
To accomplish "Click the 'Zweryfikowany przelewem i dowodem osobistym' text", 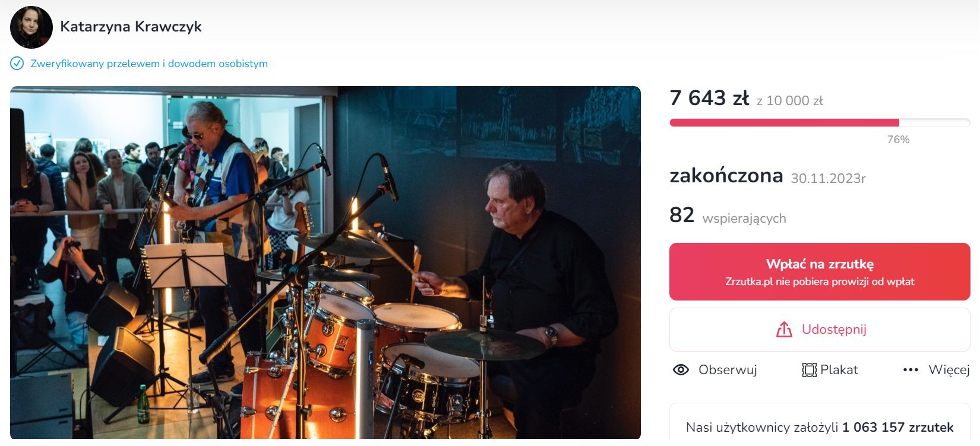I will pyautogui.click(x=149, y=64).
